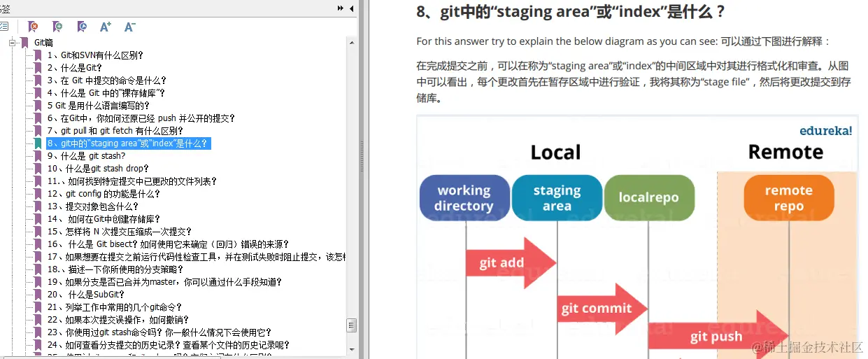Click bookmark icon of 10、什么是git stash drop?
Screen dimensions: 868x359
coord(38,169)
